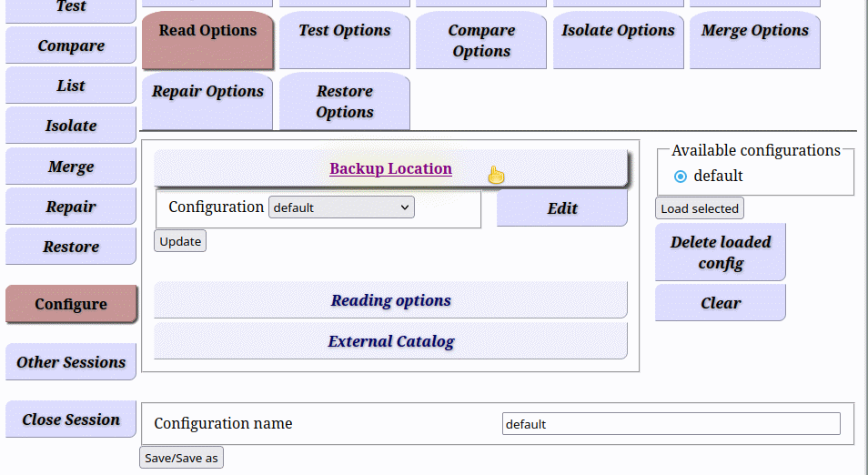Click the Load selected button
Viewport: 868px width, 475px height.
pos(700,208)
